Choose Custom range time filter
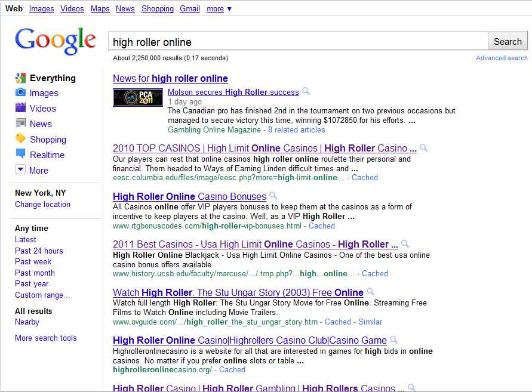This screenshot has width=532, height=392. (42, 295)
